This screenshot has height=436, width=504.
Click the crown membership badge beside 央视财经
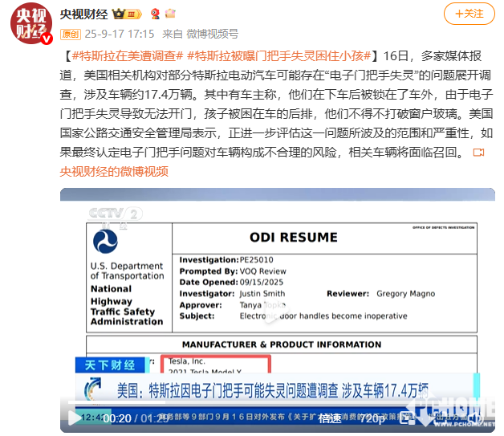(x=120, y=14)
